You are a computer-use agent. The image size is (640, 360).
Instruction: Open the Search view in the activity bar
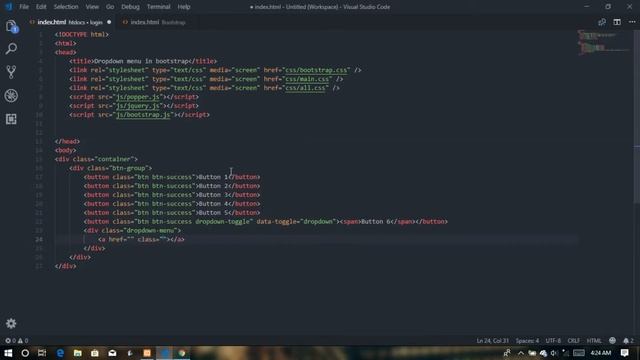point(11,49)
